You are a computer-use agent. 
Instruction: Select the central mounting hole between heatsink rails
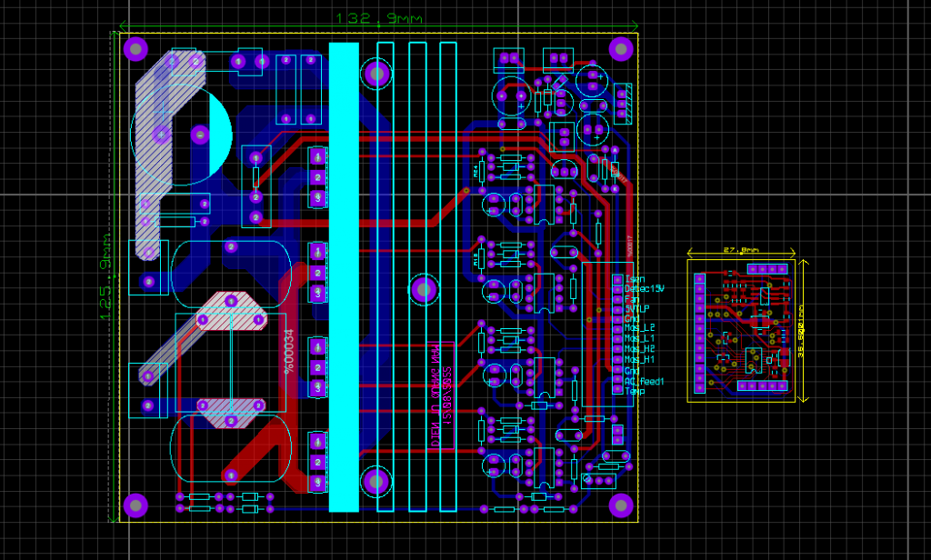coord(424,289)
